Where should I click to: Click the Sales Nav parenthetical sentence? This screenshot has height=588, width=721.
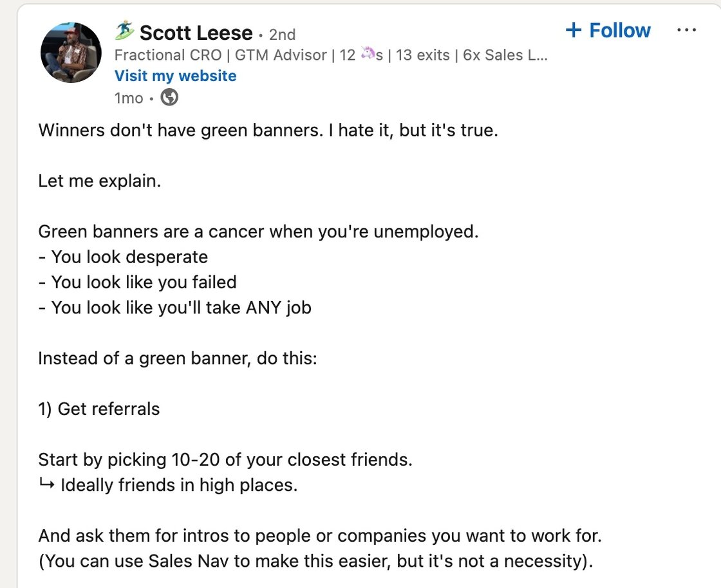click(316, 561)
